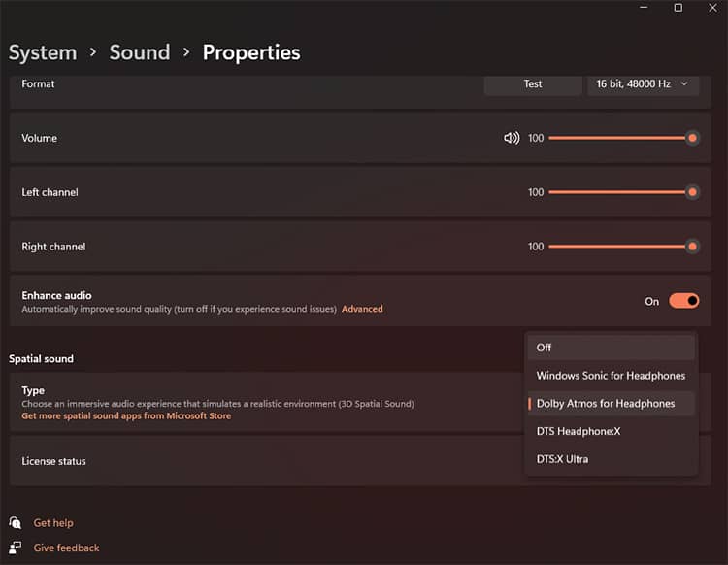
Task: Open Advanced enhance audio settings link
Action: click(362, 309)
